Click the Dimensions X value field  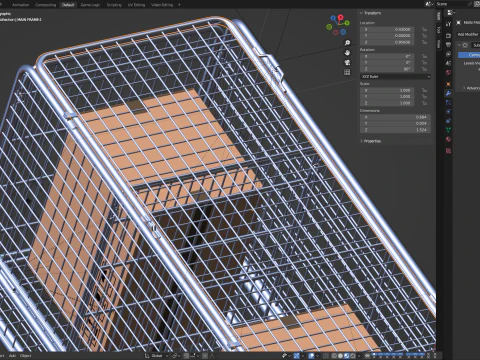[395, 117]
